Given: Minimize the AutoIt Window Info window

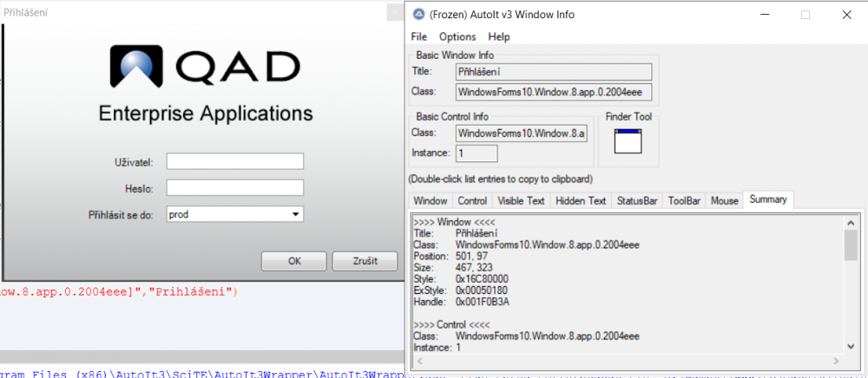Looking at the screenshot, I should pyautogui.click(x=764, y=15).
